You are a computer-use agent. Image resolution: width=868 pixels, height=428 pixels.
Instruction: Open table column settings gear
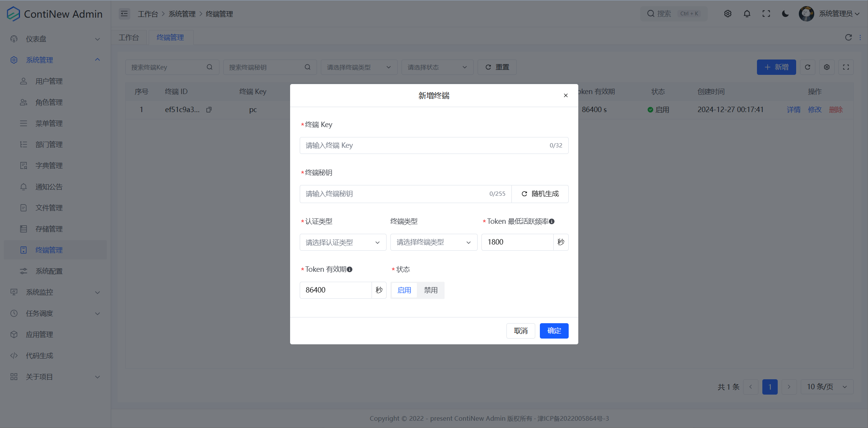(827, 67)
